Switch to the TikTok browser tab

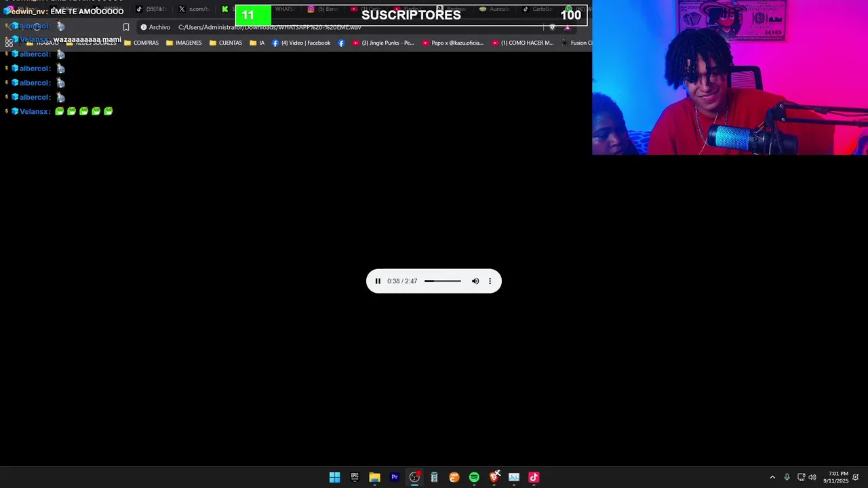pyautogui.click(x=151, y=9)
